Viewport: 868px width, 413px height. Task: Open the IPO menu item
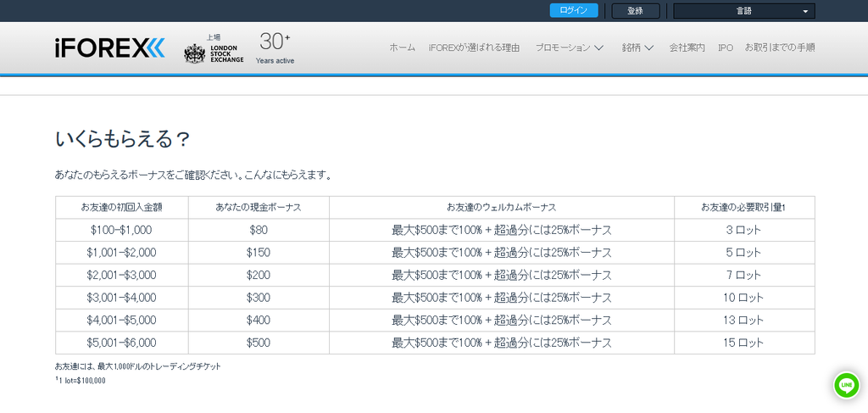click(x=726, y=47)
